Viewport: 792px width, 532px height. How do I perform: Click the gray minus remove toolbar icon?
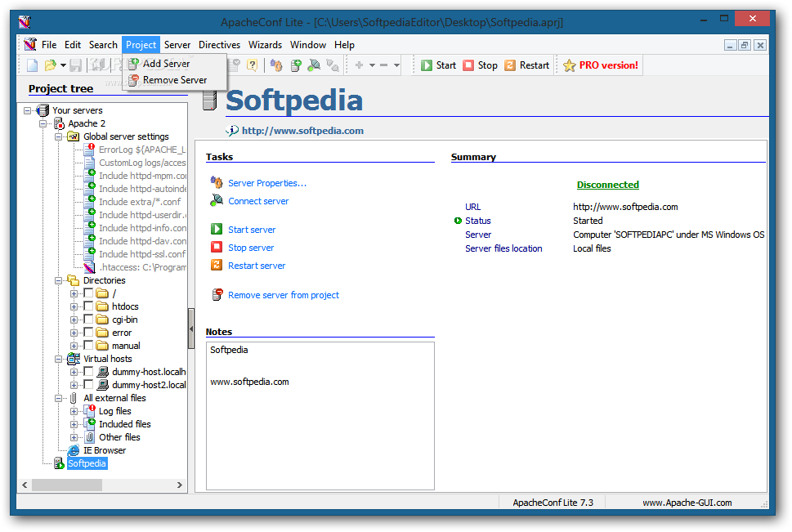tap(383, 65)
